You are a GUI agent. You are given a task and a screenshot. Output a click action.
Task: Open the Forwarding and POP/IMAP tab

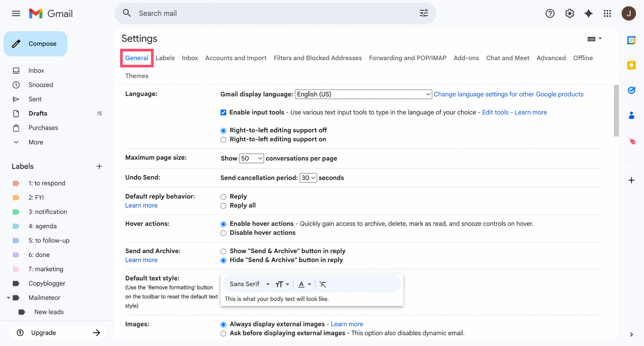407,58
